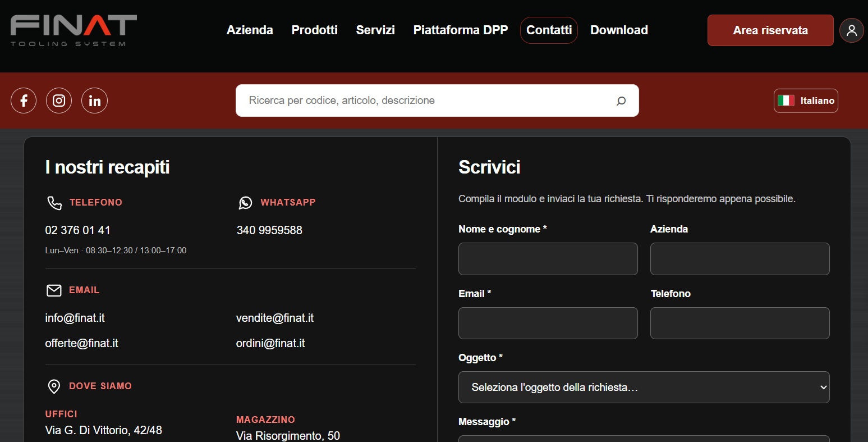The image size is (868, 442).
Task: Open the Prodotti menu
Action: [315, 30]
